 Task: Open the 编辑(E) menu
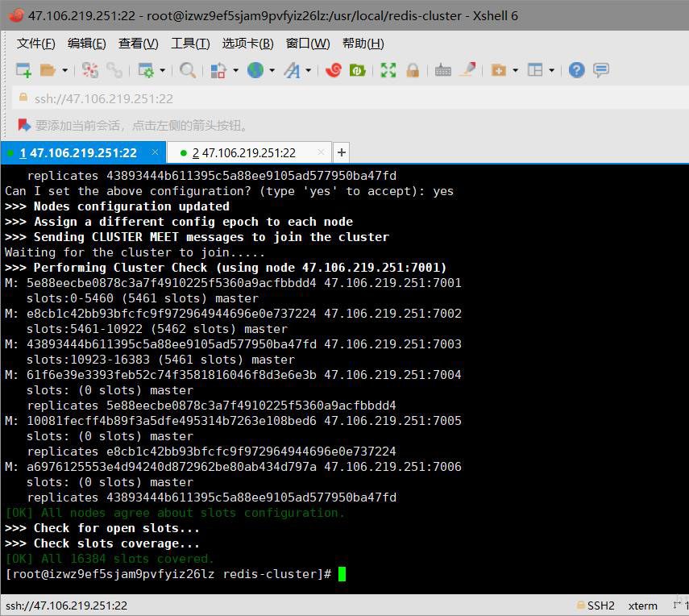(87, 44)
